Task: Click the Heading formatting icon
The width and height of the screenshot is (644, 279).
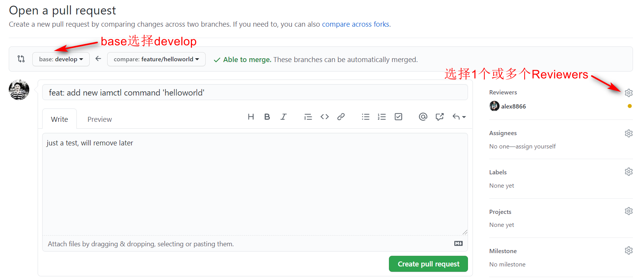Action: click(251, 117)
